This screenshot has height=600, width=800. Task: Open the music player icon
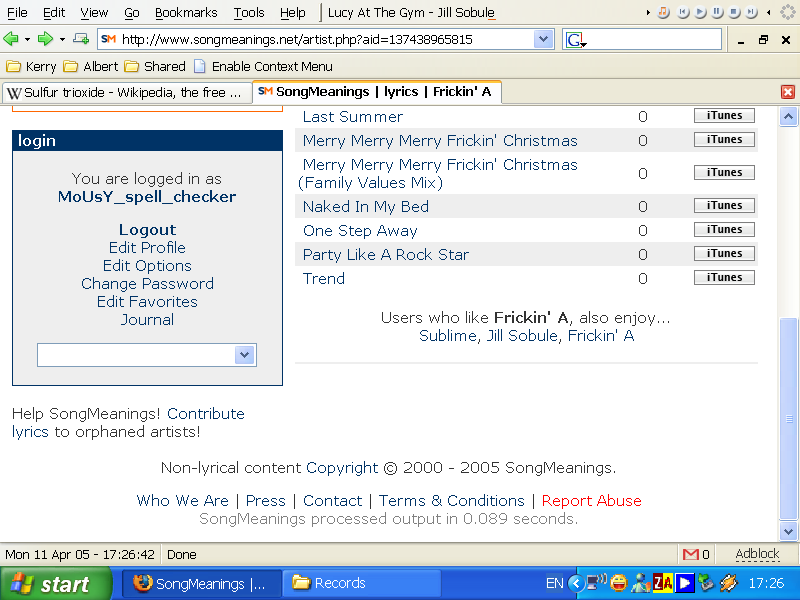[x=663, y=12]
